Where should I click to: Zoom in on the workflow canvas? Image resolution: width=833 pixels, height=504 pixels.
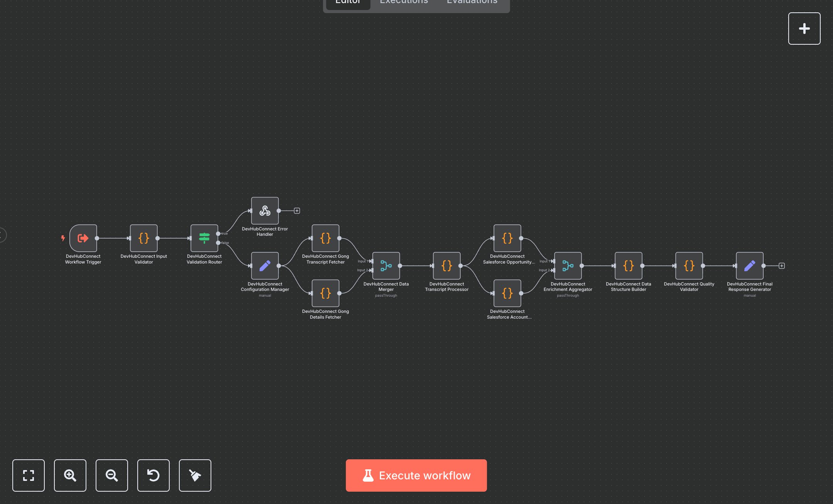click(70, 475)
